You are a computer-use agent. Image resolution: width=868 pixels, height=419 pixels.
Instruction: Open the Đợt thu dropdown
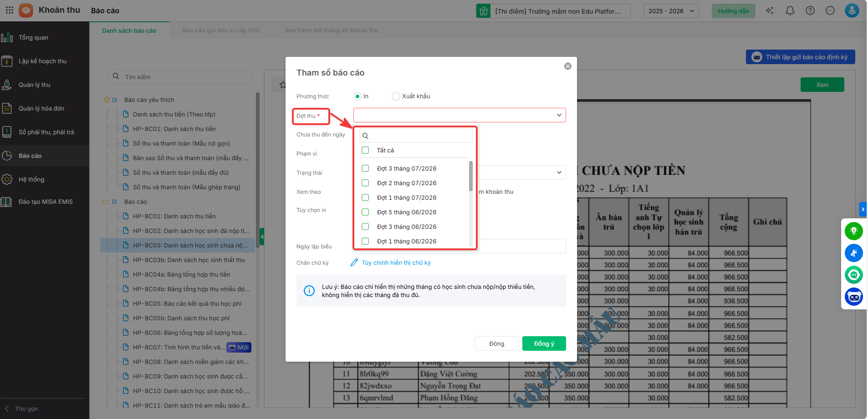pos(460,115)
